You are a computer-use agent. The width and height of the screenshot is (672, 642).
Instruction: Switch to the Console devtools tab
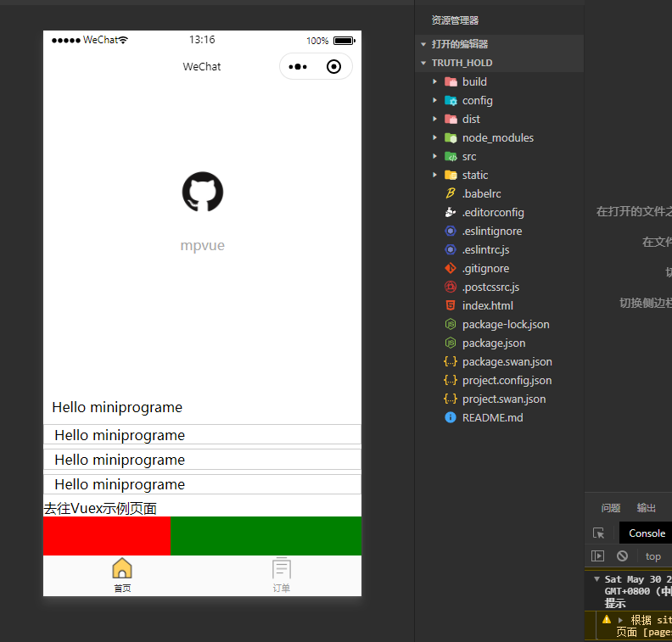[647, 533]
